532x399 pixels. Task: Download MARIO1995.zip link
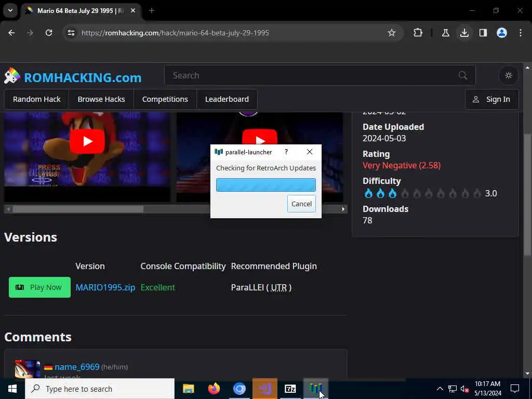click(x=105, y=287)
